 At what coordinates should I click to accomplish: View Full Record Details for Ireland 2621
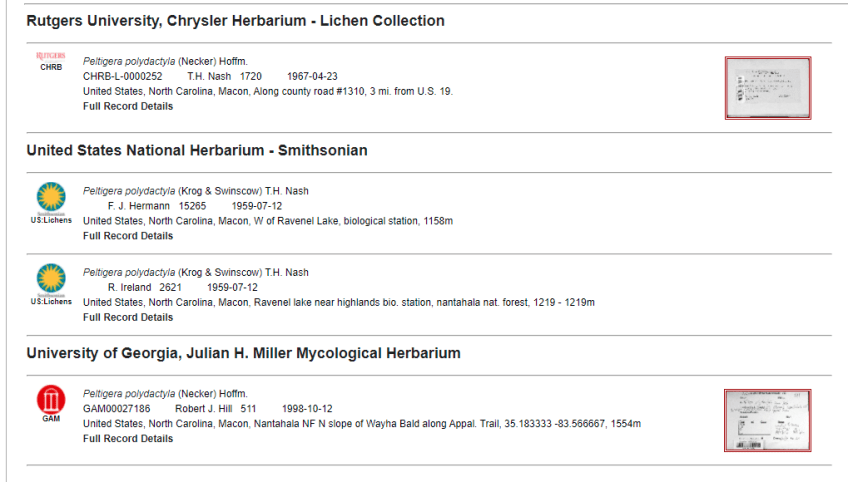(128, 317)
